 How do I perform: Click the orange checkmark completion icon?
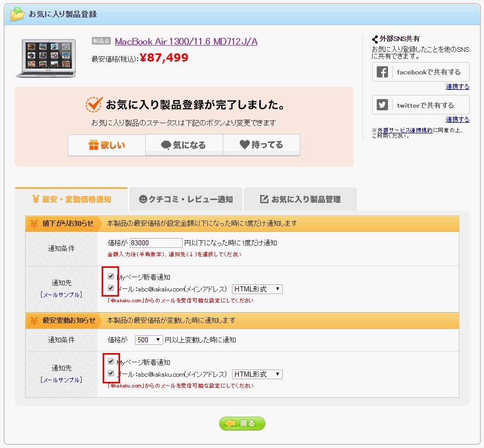[94, 105]
